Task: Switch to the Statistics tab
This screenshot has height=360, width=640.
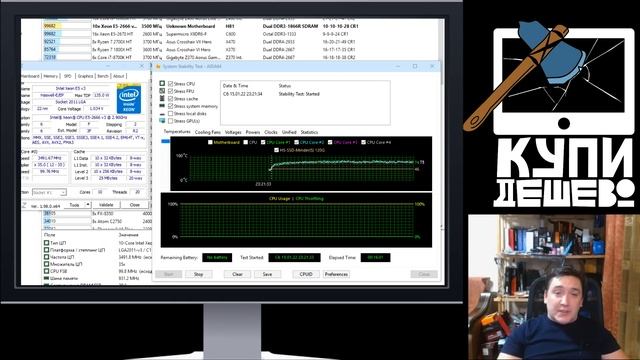Action: [309, 132]
